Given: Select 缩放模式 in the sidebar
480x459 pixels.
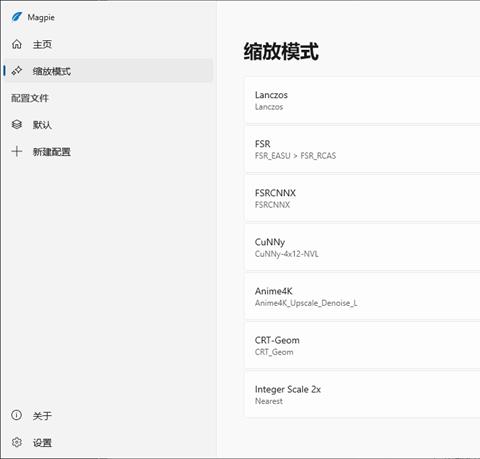Looking at the screenshot, I should (x=108, y=71).
